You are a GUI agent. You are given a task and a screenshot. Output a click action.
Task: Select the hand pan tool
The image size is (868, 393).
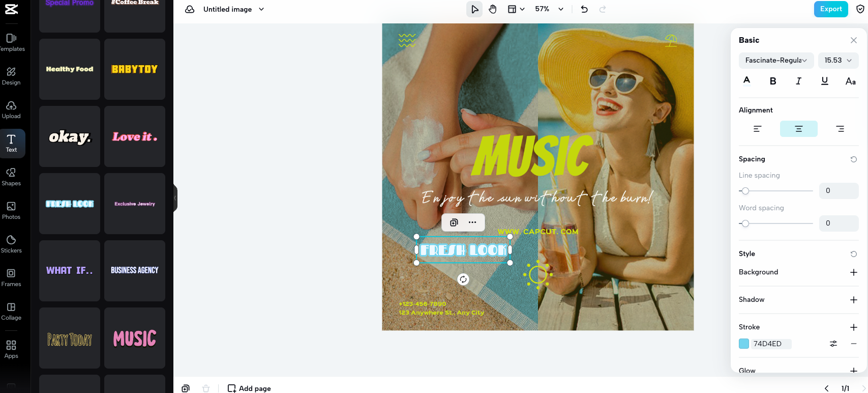pyautogui.click(x=493, y=9)
